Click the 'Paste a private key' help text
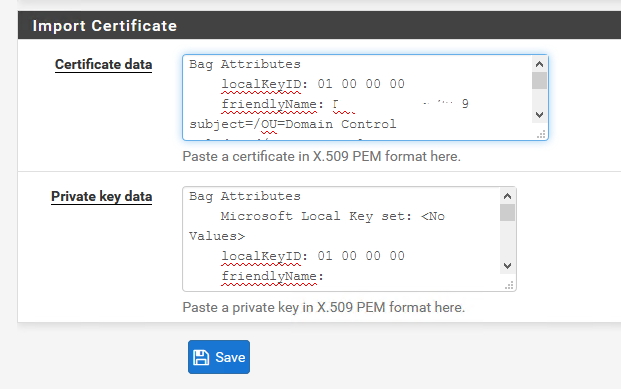 (x=324, y=307)
